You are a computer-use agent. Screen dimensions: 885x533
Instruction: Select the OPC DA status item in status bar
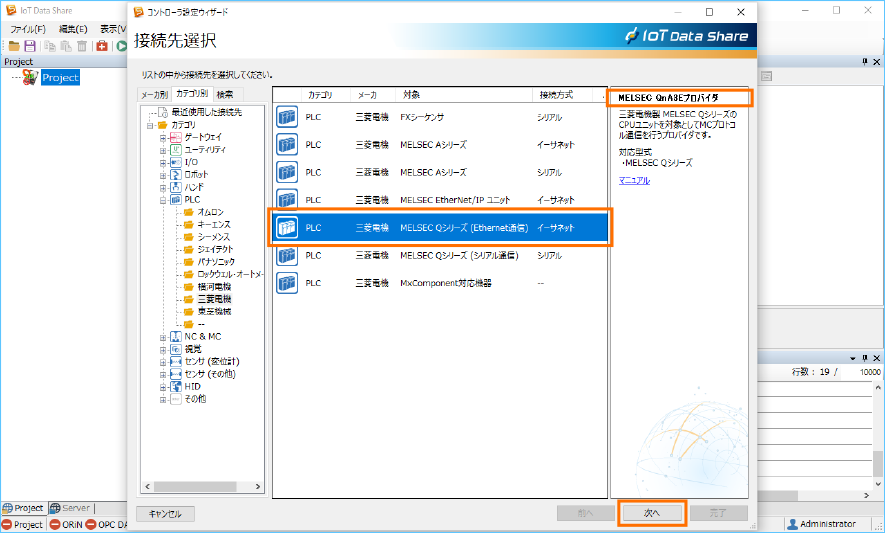(106, 525)
